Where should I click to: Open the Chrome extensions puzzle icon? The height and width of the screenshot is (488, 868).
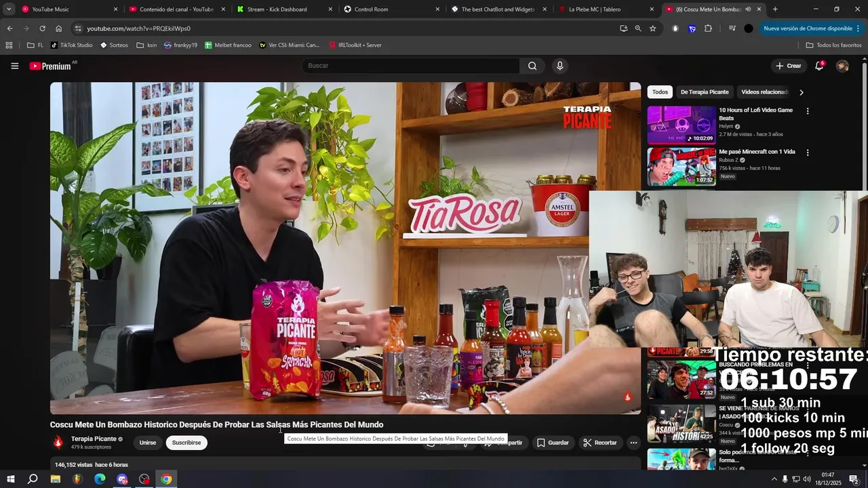click(708, 28)
